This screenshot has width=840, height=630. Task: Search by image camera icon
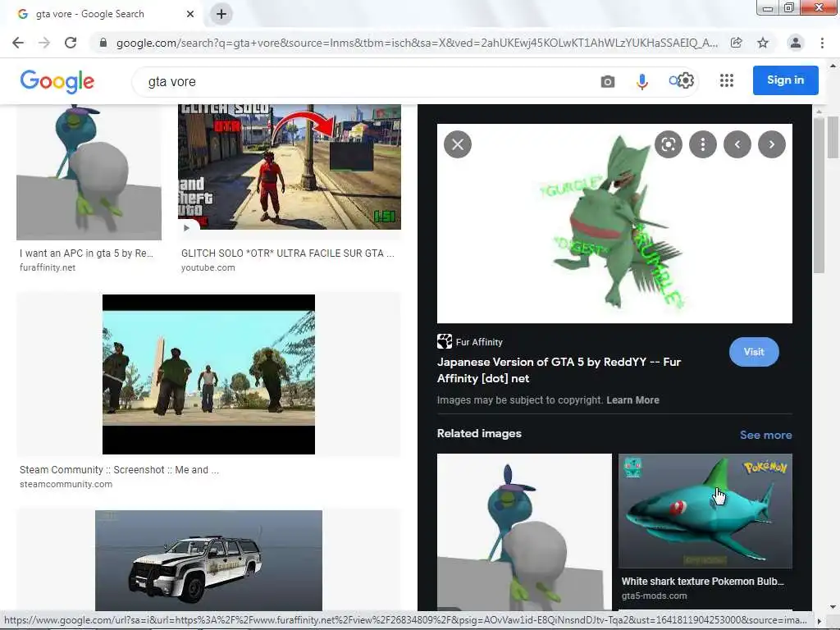[608, 81]
